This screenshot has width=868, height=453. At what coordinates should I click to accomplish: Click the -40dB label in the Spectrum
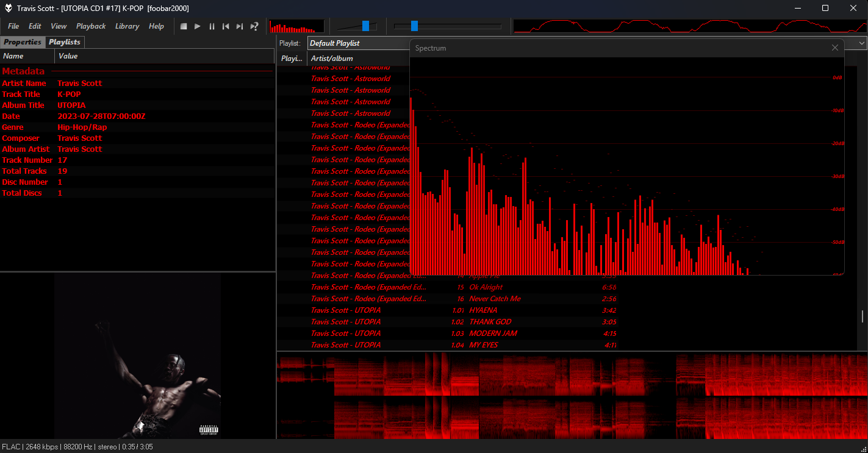[838, 209]
